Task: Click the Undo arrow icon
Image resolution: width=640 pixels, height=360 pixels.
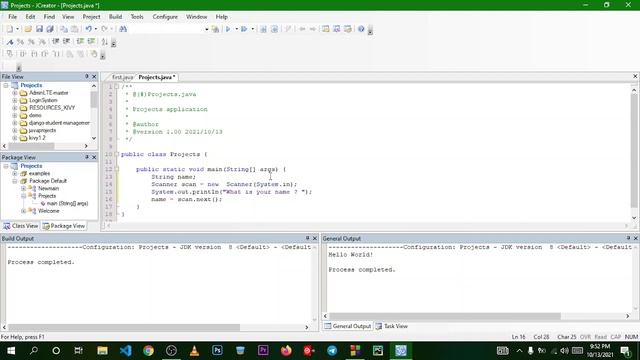Action: coord(89,29)
